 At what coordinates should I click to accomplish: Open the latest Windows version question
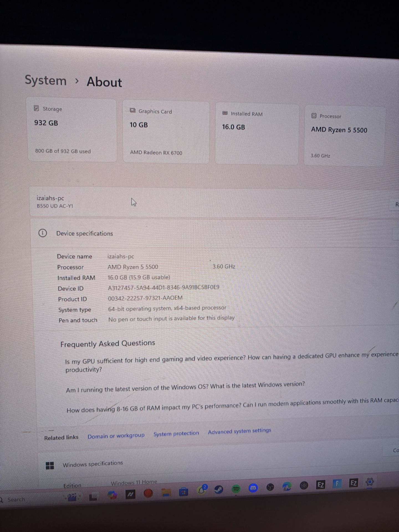click(x=185, y=387)
